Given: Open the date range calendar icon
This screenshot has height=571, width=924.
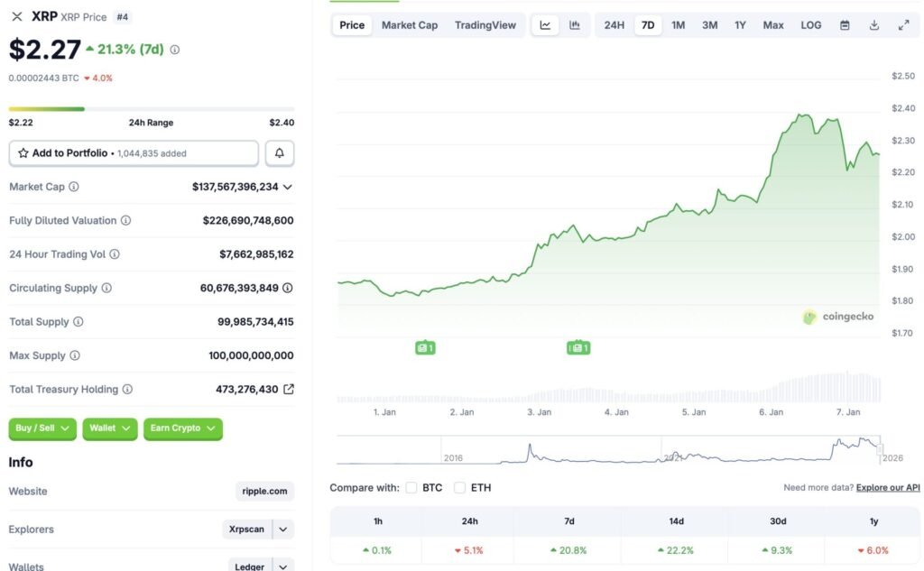Looking at the screenshot, I should pyautogui.click(x=845, y=24).
